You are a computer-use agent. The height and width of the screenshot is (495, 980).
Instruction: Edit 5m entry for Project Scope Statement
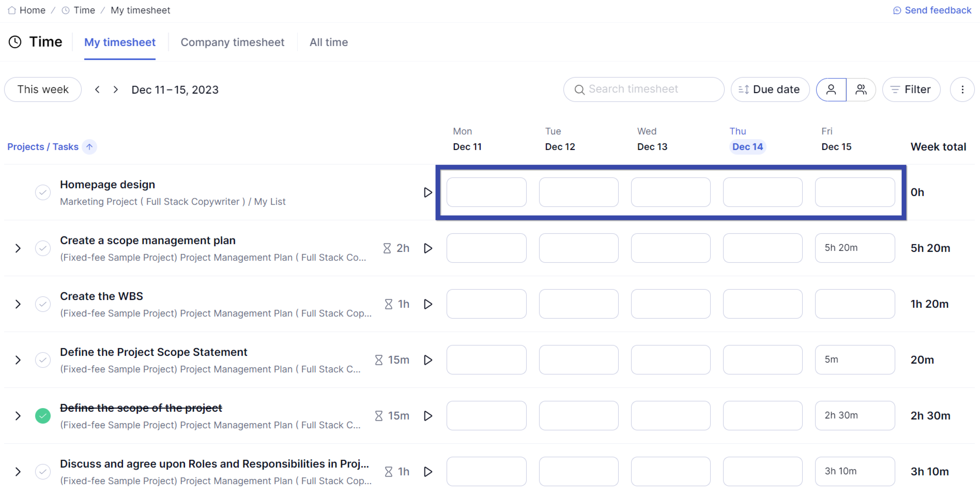pos(855,360)
